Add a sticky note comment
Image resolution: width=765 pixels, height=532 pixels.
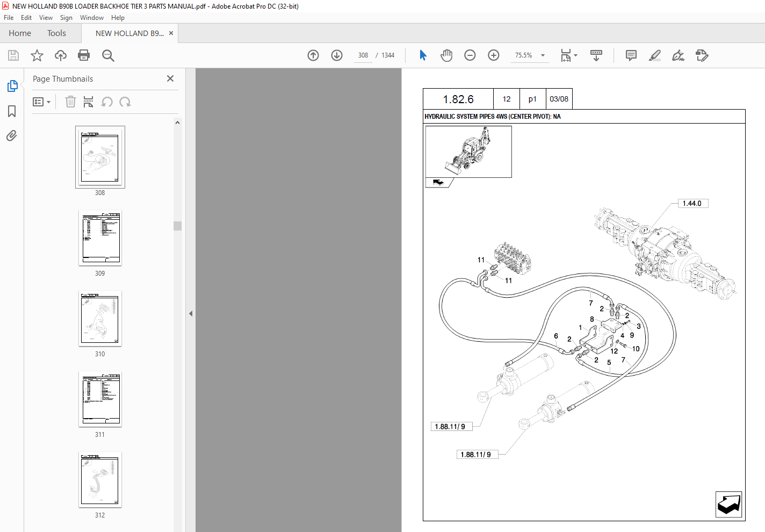pyautogui.click(x=631, y=55)
